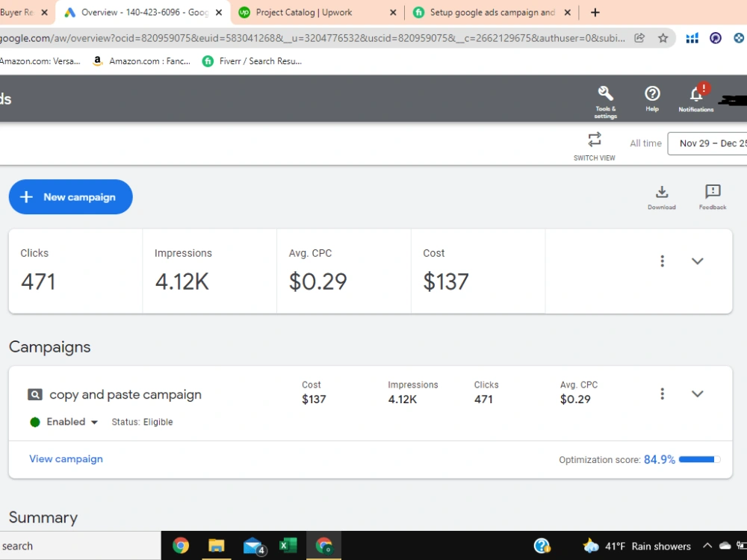Select the Impressions metric tile
This screenshot has height=560, width=747.
click(x=210, y=271)
